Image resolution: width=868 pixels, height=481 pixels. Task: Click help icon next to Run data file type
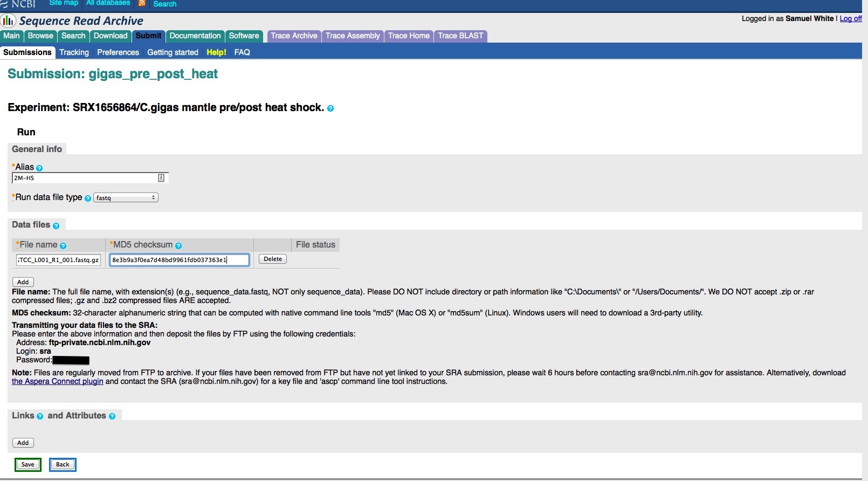(x=88, y=198)
